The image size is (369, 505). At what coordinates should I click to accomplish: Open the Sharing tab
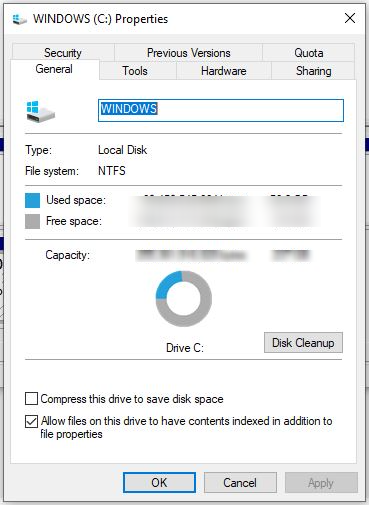tap(313, 71)
